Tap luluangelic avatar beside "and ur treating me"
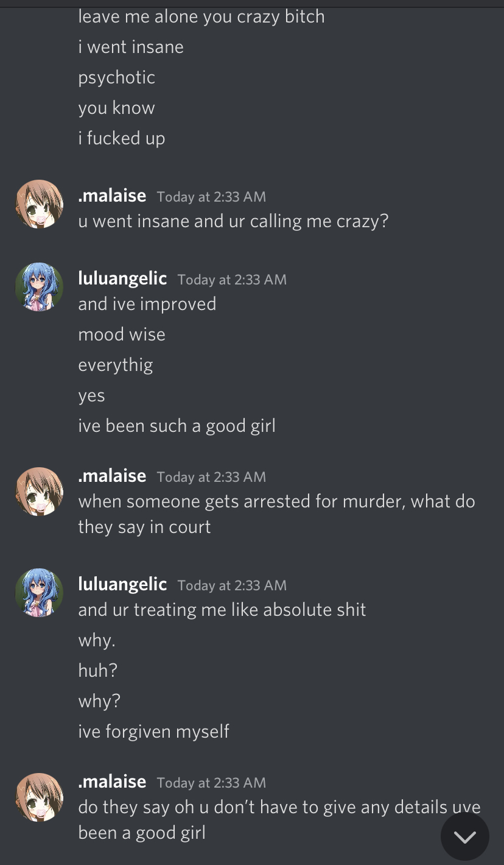This screenshot has width=504, height=865. click(40, 593)
